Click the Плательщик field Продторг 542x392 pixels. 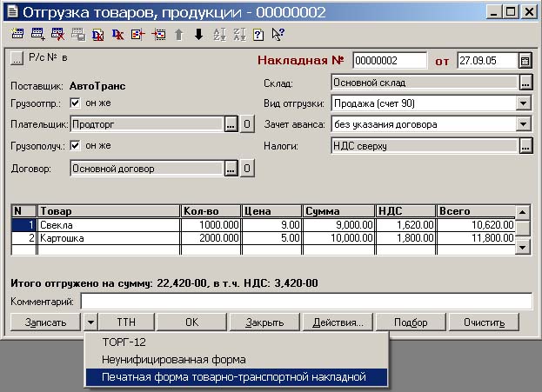[147, 124]
